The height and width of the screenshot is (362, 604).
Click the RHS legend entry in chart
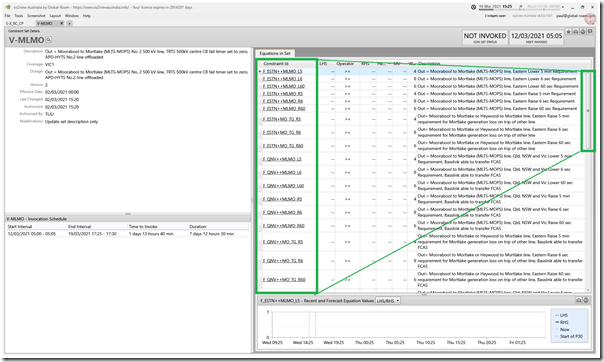tap(562, 322)
